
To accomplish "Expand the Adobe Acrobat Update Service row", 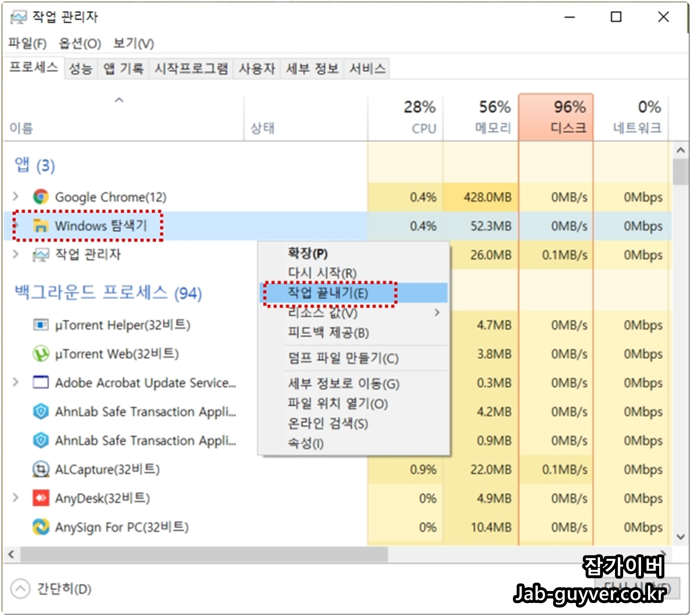I will [x=15, y=383].
